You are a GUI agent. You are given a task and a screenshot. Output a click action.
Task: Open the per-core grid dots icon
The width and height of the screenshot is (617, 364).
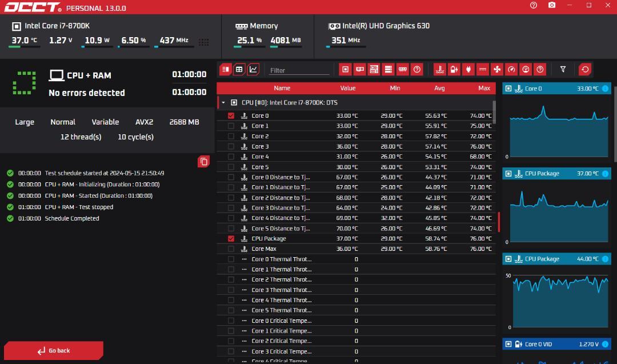click(x=204, y=42)
